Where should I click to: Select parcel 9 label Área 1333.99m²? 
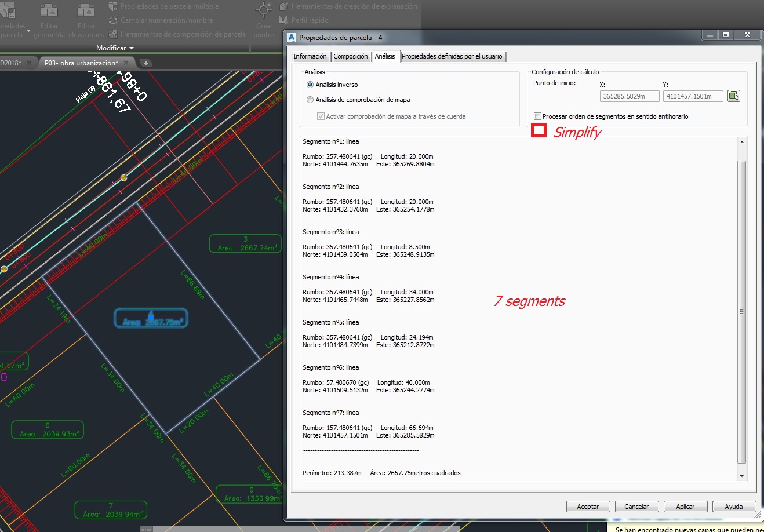tap(250, 494)
